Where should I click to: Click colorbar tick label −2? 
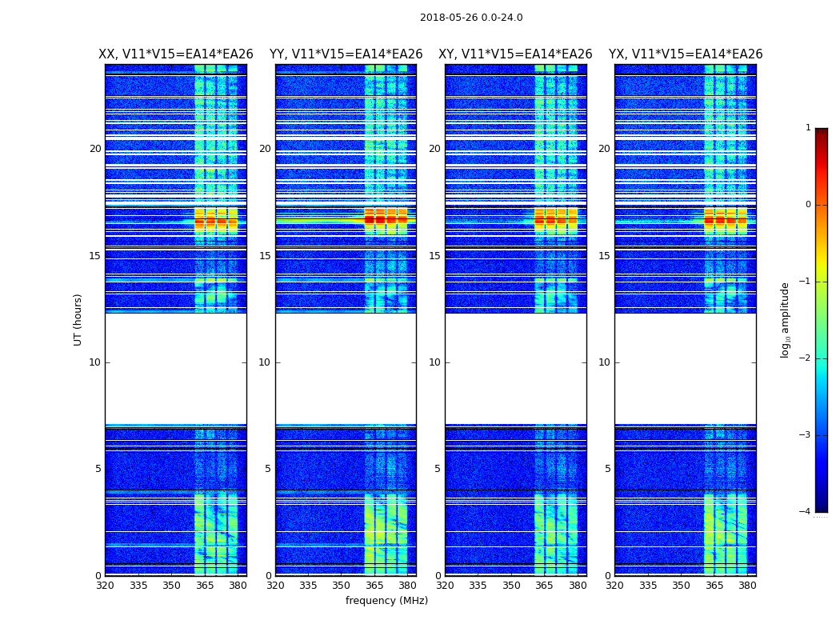point(806,358)
